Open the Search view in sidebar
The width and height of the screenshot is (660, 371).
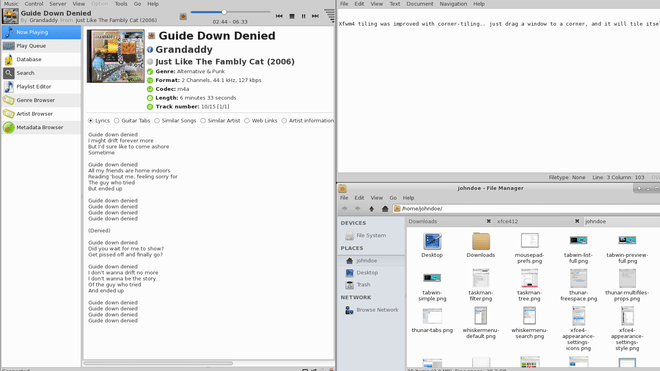(x=41, y=73)
